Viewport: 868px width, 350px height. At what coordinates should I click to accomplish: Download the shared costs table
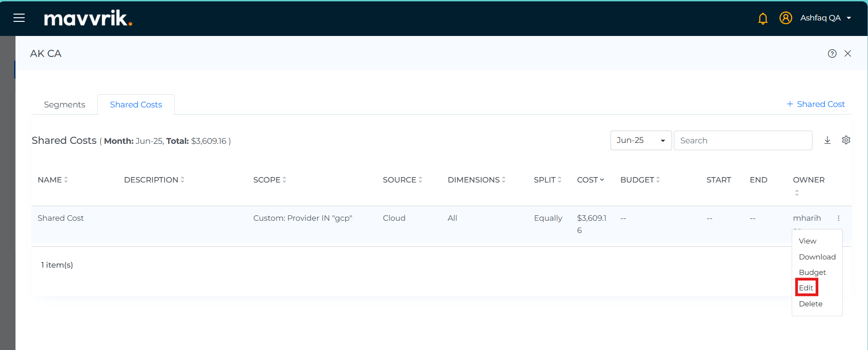click(827, 140)
